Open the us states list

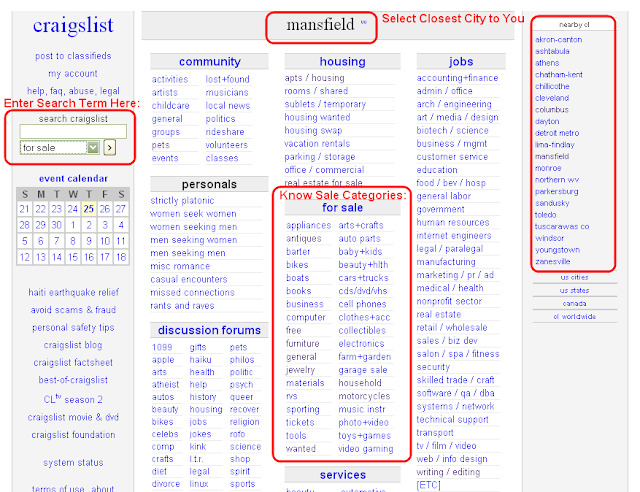(574, 290)
